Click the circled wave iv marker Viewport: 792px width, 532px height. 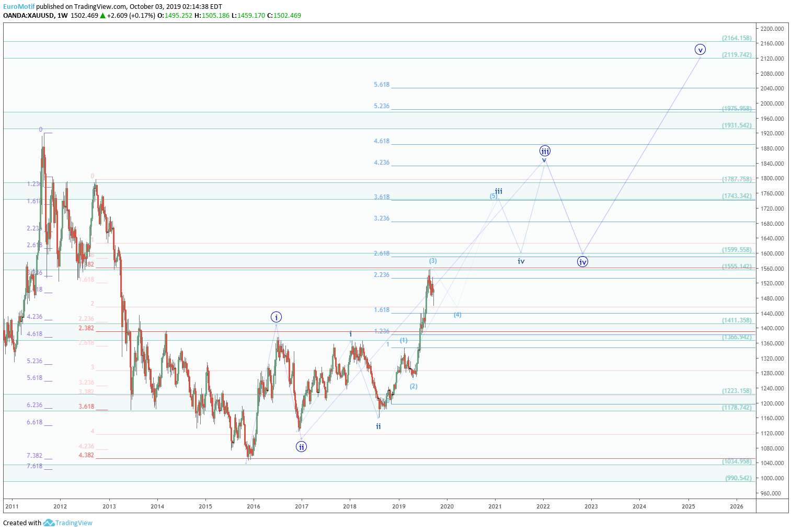582,262
